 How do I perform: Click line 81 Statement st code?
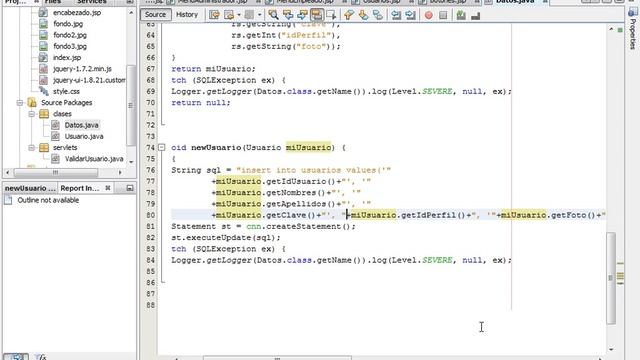(263, 227)
